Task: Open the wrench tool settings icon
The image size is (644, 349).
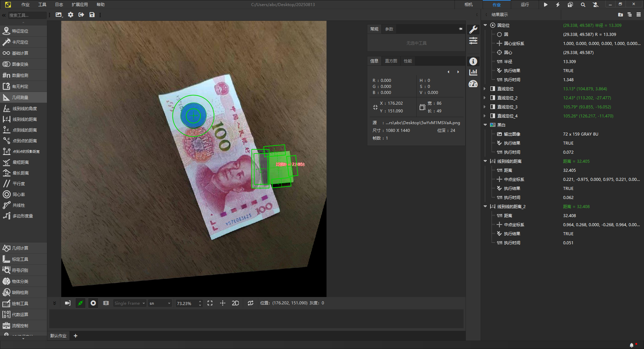Action: (x=473, y=30)
